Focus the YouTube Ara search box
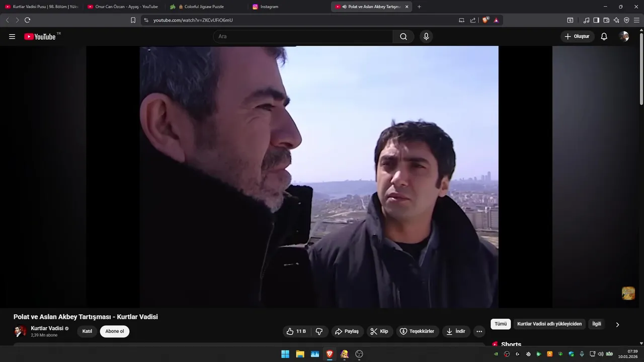 tap(303, 37)
